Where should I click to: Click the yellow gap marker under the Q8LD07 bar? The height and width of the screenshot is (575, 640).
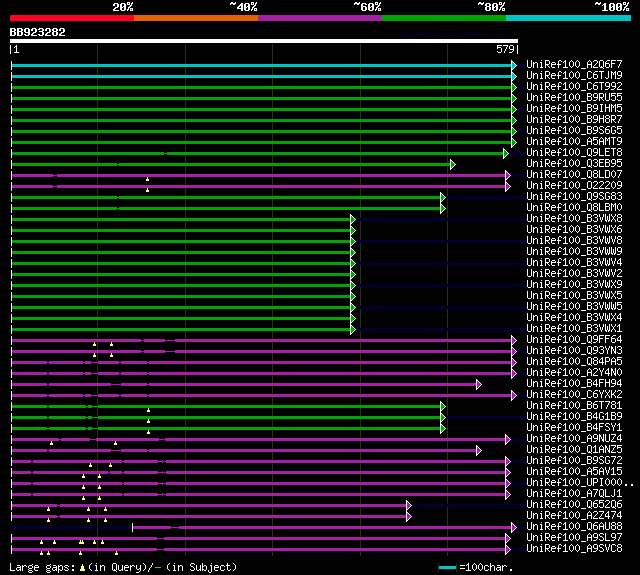(147, 179)
